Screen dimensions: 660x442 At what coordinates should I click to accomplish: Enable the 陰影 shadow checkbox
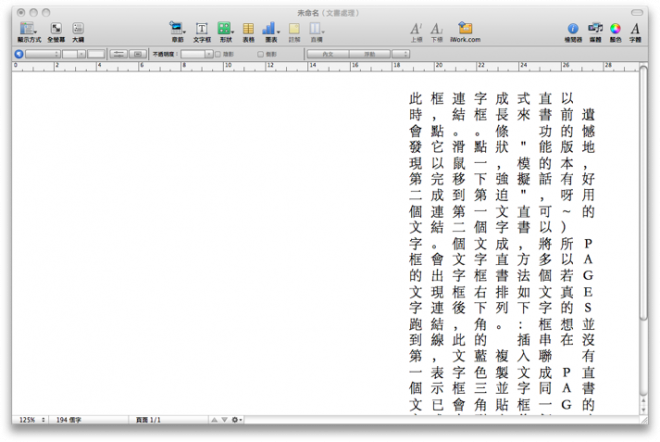[x=218, y=53]
